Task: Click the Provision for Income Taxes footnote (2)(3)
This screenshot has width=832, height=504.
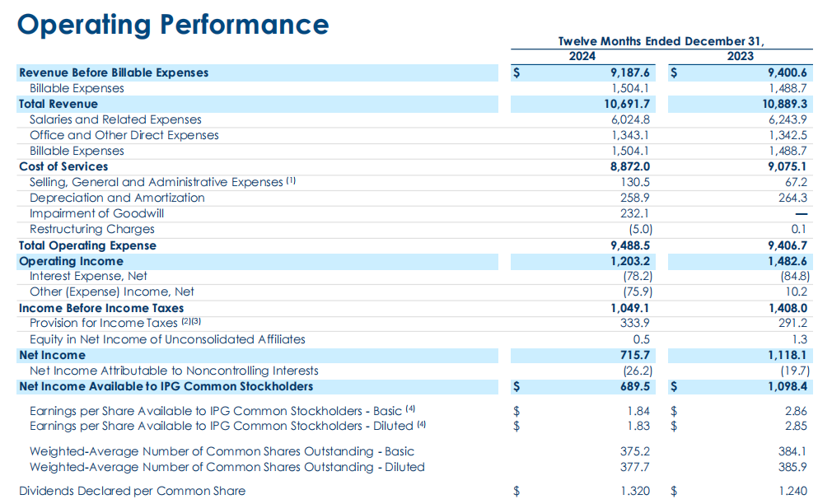Action: pos(191,321)
